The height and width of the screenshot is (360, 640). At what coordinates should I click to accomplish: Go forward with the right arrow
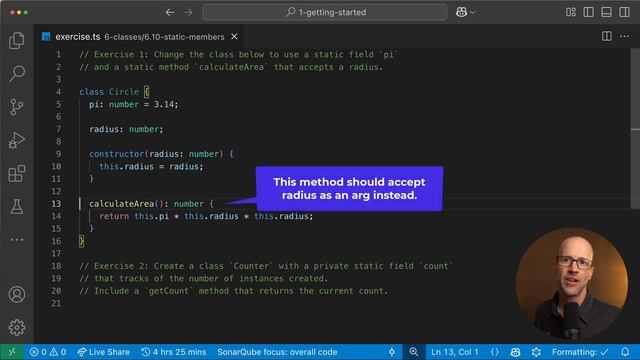pyautogui.click(x=188, y=12)
